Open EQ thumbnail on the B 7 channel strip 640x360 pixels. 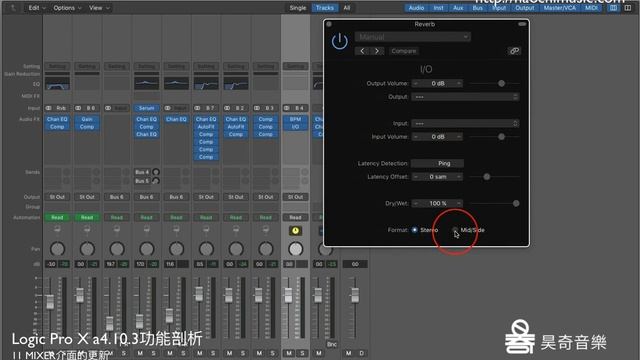[x=206, y=84]
